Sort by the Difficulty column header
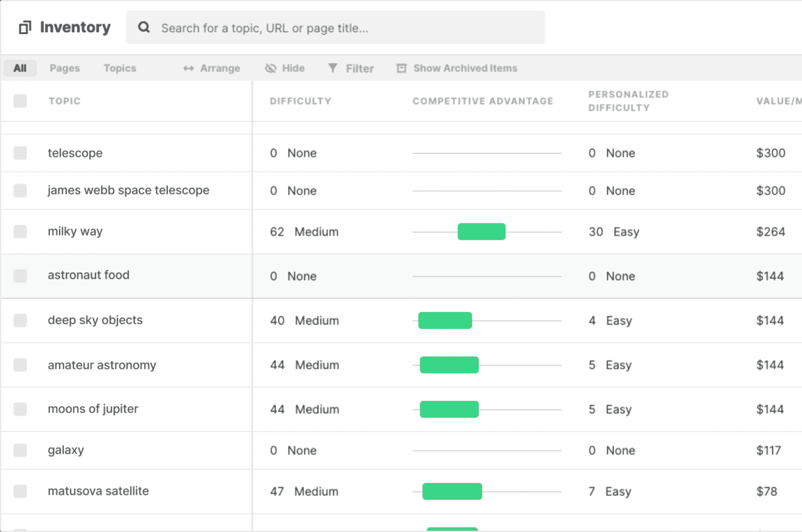802x532 pixels. coord(300,101)
